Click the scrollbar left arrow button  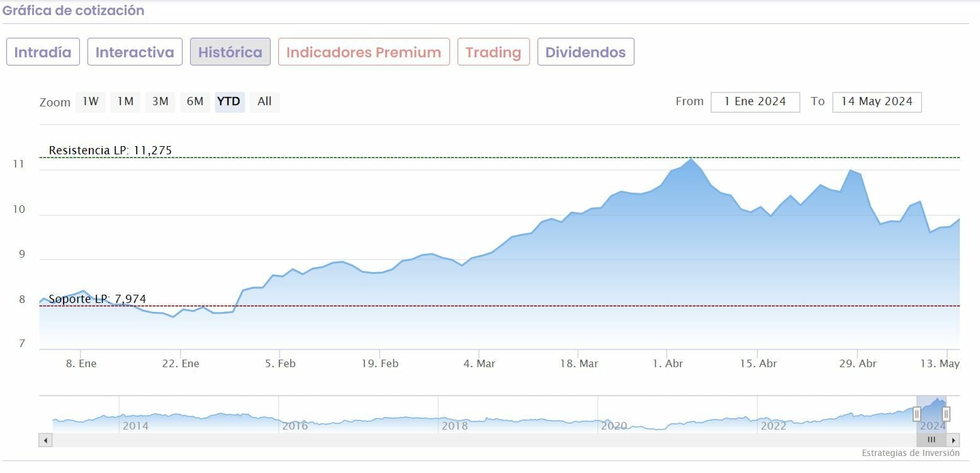point(45,440)
